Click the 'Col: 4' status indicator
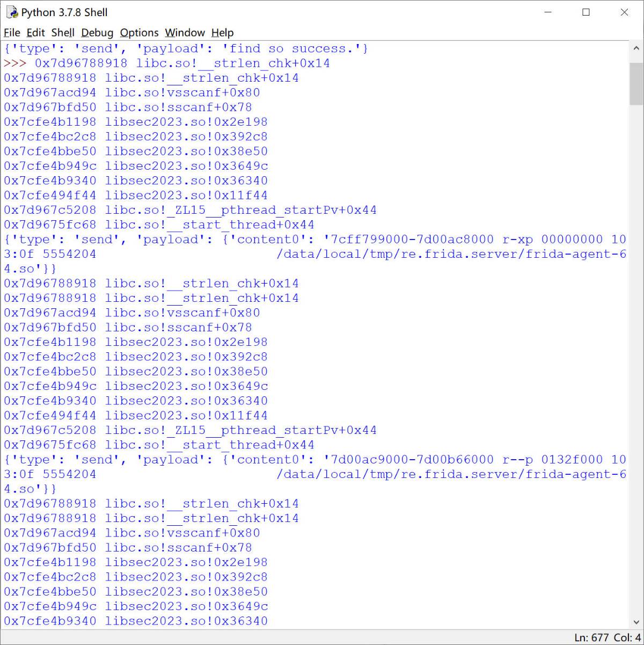 627,637
